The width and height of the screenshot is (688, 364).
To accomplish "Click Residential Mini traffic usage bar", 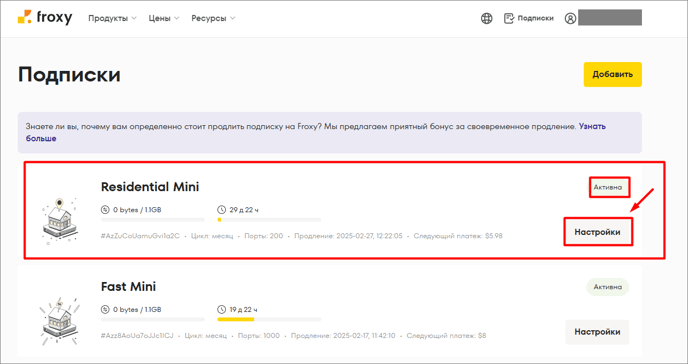I will [153, 220].
